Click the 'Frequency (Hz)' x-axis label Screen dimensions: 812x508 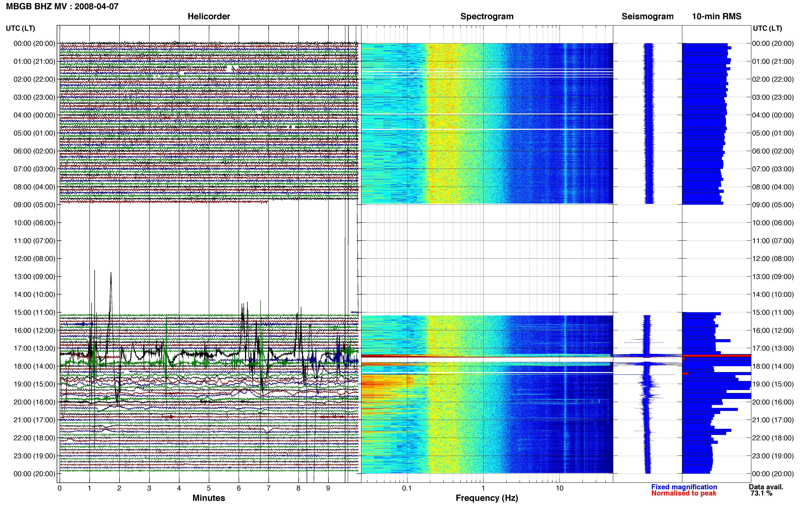coord(487,498)
